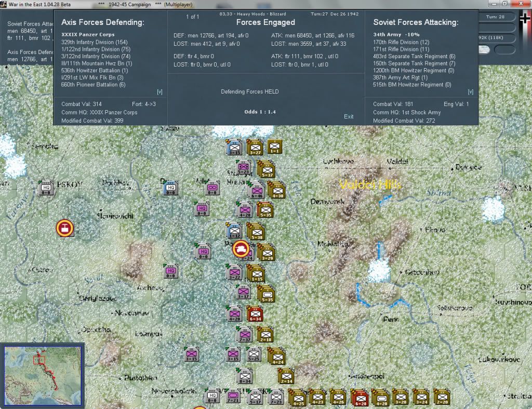The height and width of the screenshot is (409, 532).
Task: Click the 150th Separate Tank Regiment (7) entry
Action: 414,63
